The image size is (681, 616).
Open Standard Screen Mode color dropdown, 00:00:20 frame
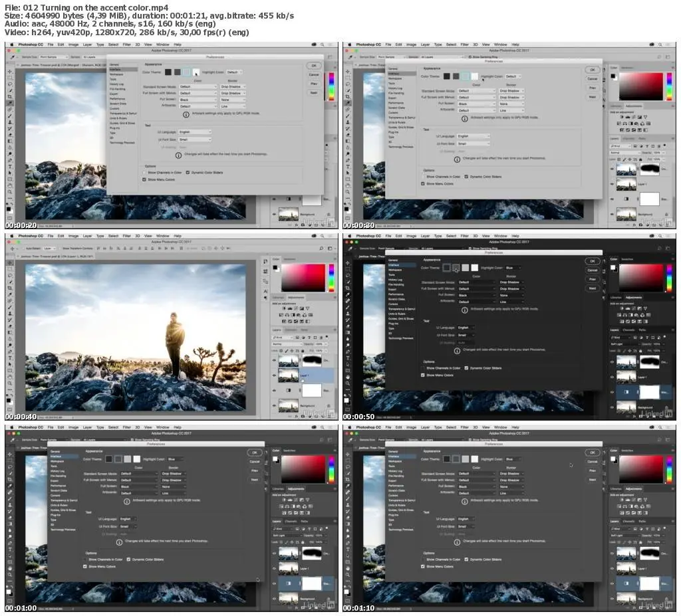[198, 87]
